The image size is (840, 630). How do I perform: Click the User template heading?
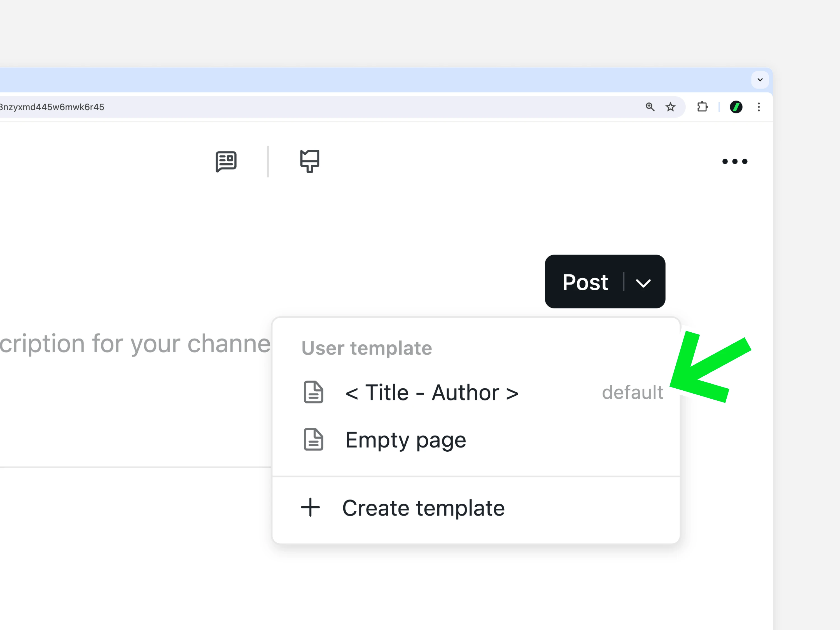(x=367, y=348)
